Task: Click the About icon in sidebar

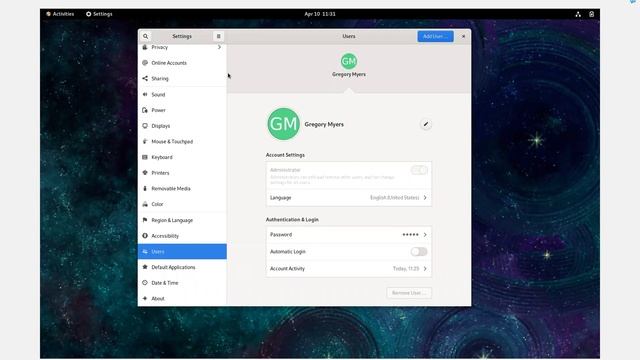Action: (145, 298)
